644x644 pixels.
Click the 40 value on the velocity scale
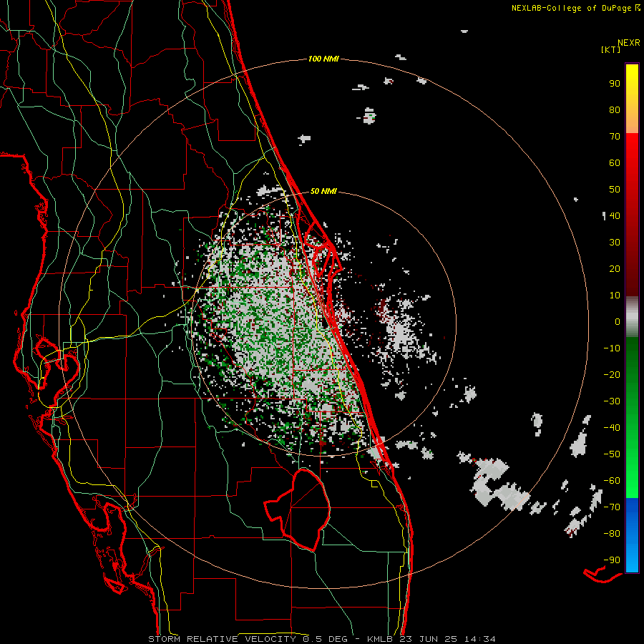615,216
